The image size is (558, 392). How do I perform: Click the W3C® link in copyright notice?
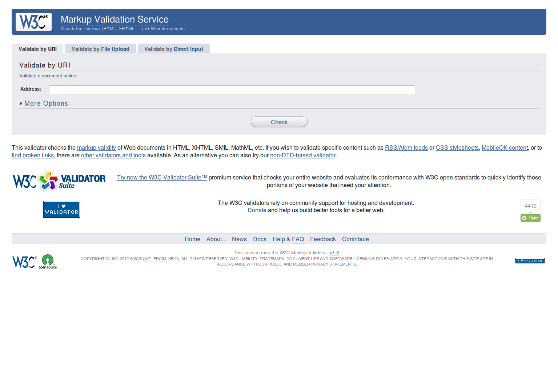[136, 259]
